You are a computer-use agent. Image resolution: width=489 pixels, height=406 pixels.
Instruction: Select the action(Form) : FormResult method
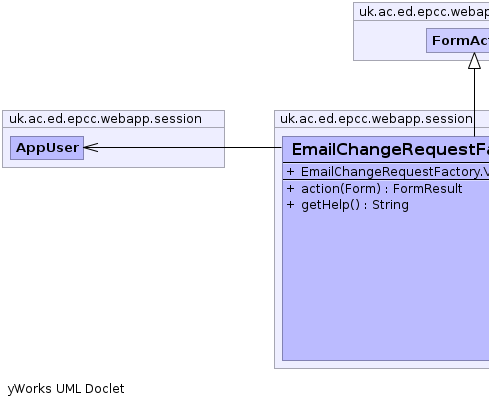(382, 189)
